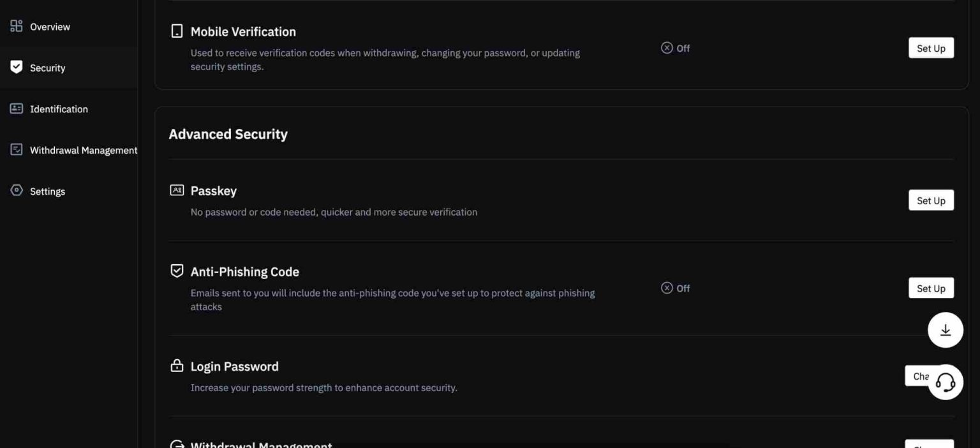Select the Withdrawal Management sidebar icon
The height and width of the screenshot is (448, 980).
(16, 149)
